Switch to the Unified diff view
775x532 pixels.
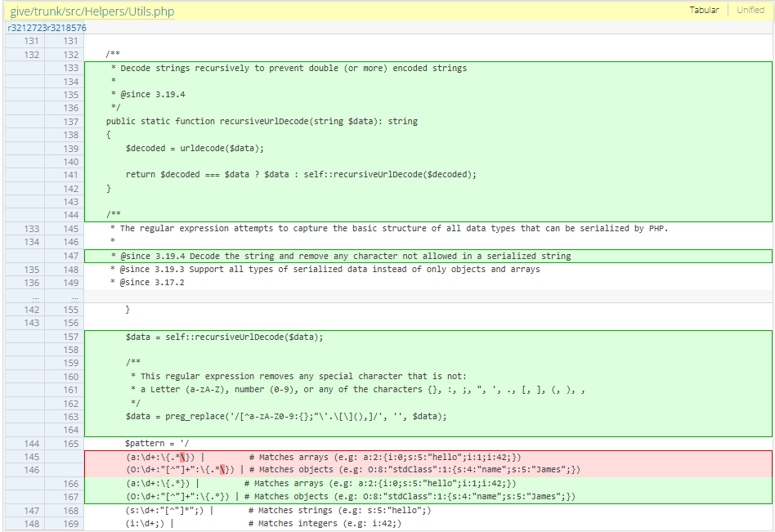point(750,11)
